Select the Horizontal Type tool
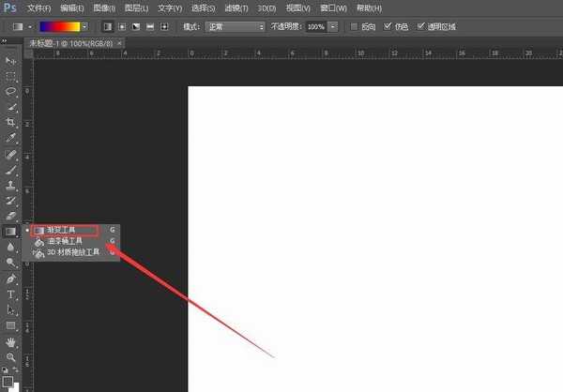563x392 pixels. point(11,294)
